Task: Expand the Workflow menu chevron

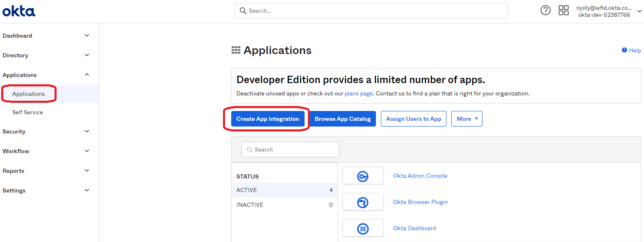Action: tap(87, 151)
